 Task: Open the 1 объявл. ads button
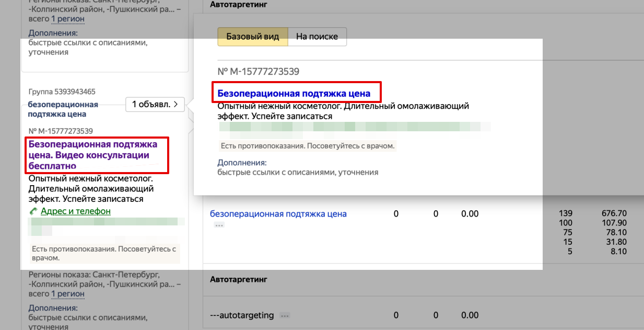click(155, 104)
